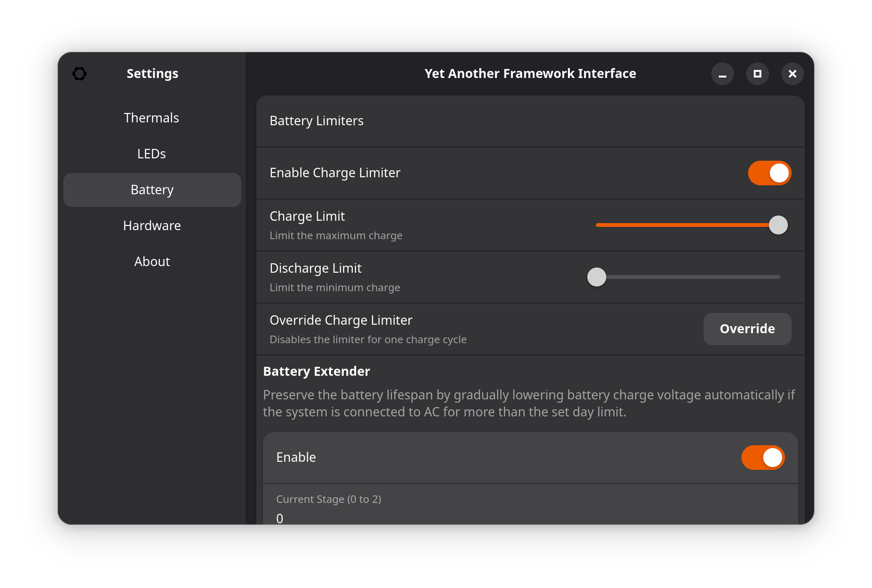
Task: Navigate to the Hardware section
Action: 151,225
